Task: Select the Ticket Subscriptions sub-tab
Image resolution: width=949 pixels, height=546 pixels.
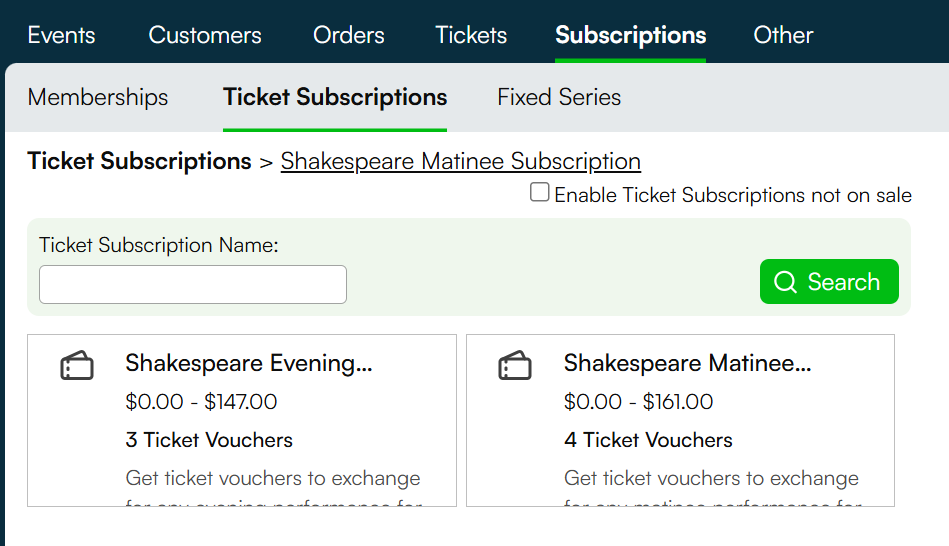Action: pos(335,97)
